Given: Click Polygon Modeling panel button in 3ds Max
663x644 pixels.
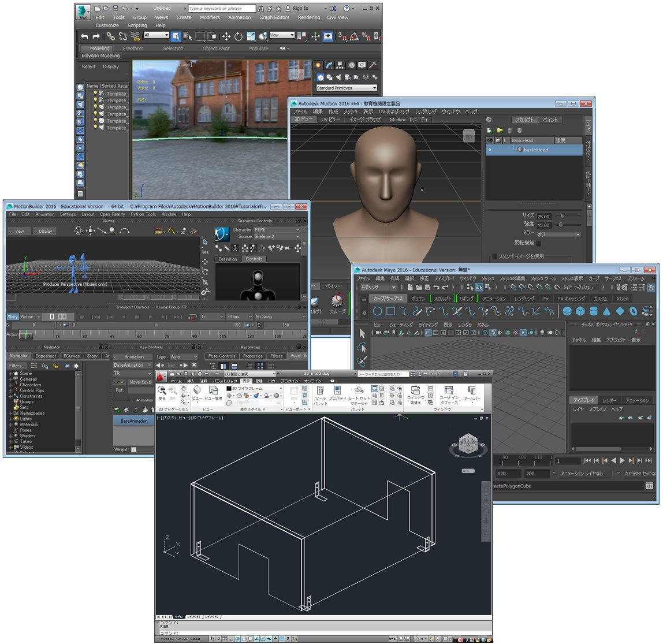Looking at the screenshot, I should pyautogui.click(x=100, y=56).
